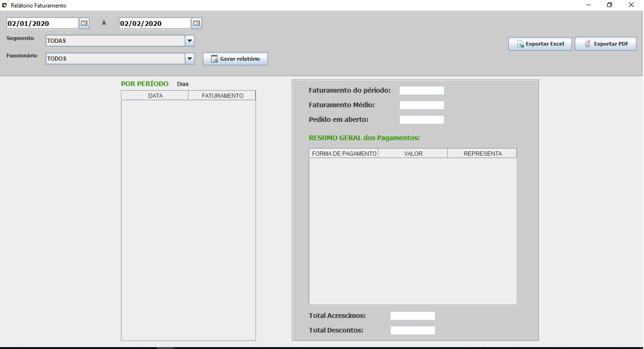Open calendar picker for start date
Viewport: 644px width, 349px height.
point(84,23)
